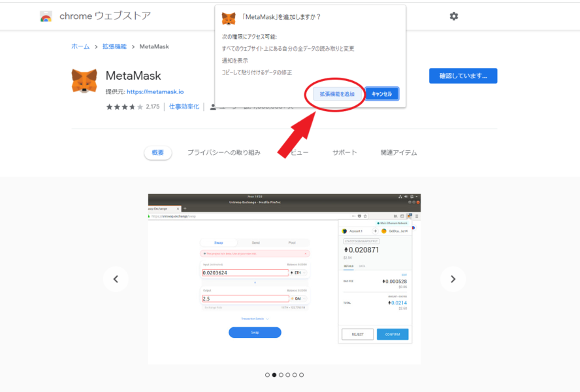
Task: Go to the ホーム breadcrumb link
Action: 80,46
